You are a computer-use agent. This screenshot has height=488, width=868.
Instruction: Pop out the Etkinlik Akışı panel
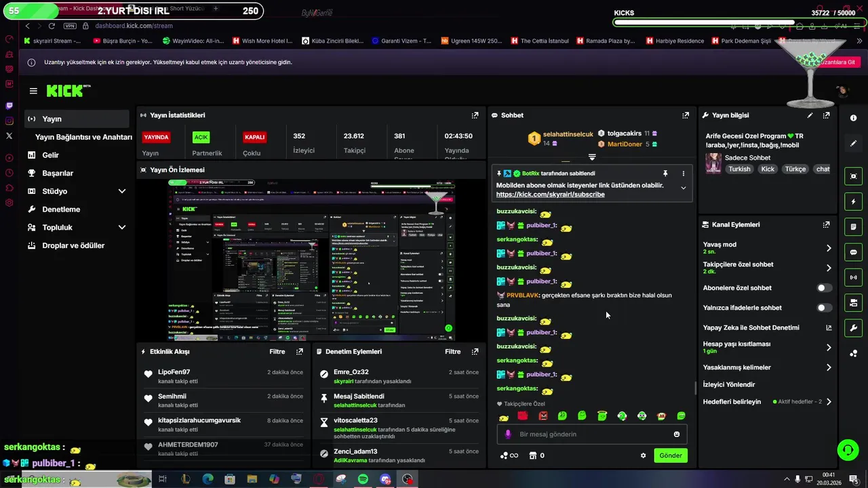click(300, 352)
